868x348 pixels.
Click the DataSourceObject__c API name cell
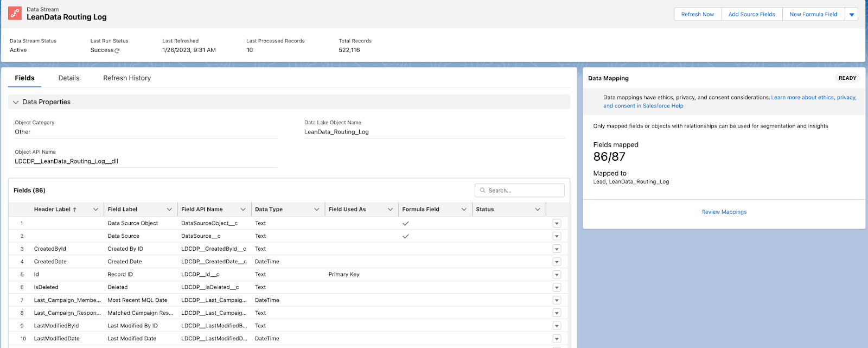point(209,223)
